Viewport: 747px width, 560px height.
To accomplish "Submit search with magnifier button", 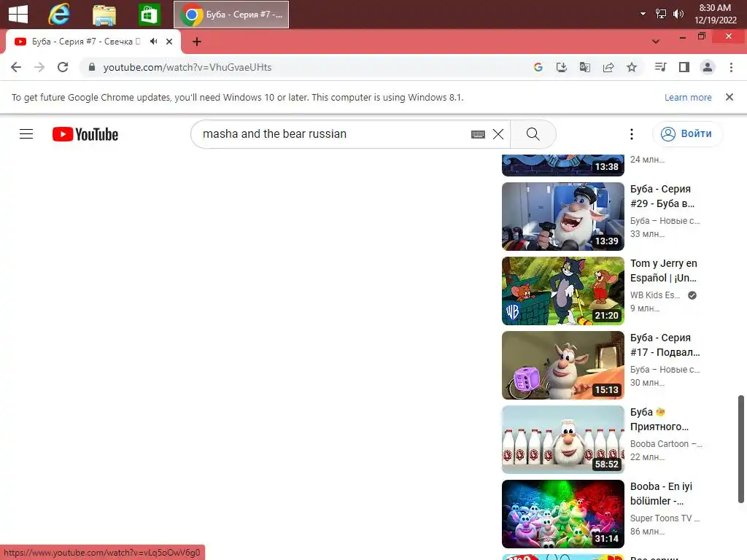I will (x=533, y=134).
